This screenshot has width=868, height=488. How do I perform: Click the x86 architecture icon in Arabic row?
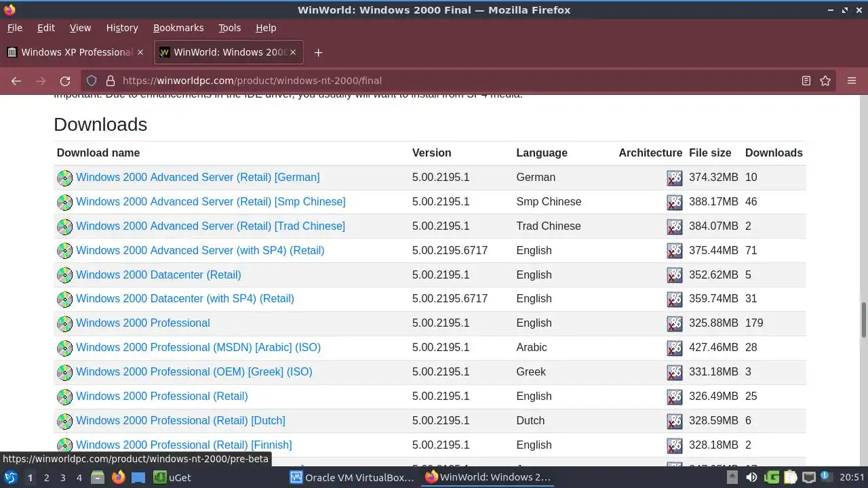674,348
